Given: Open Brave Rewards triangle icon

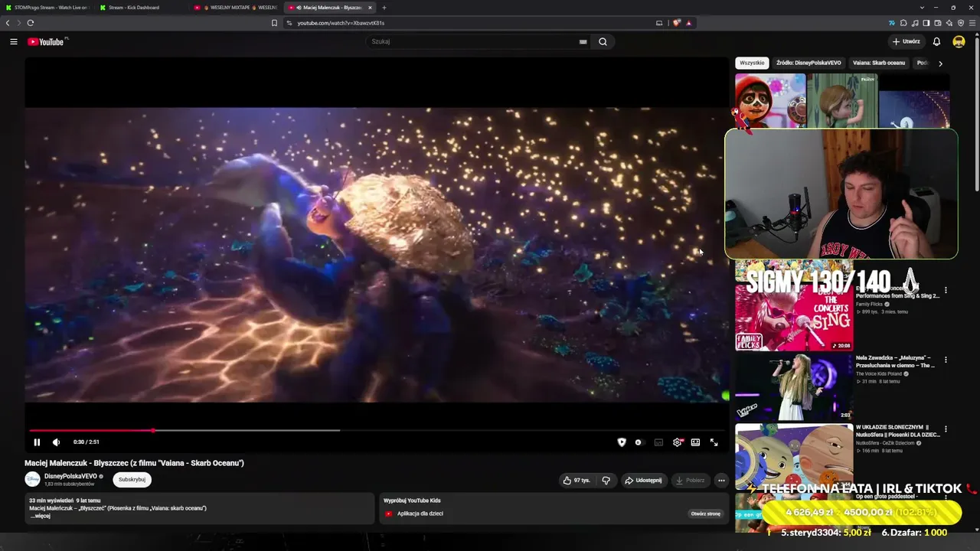Looking at the screenshot, I should (688, 23).
